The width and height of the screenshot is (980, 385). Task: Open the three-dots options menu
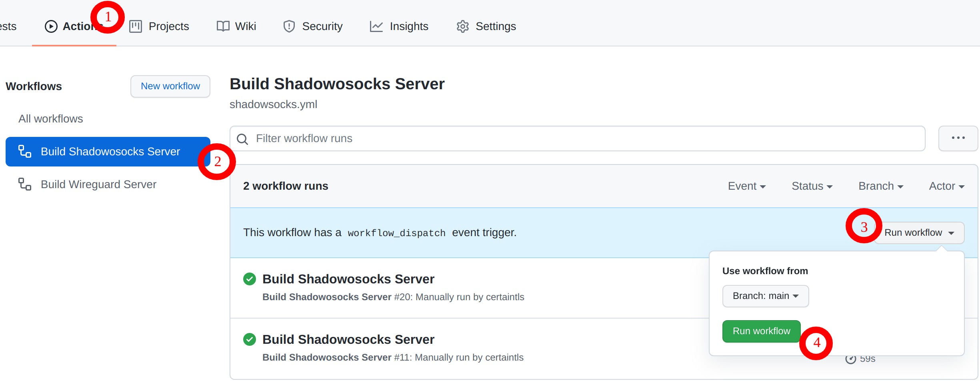[x=958, y=138]
